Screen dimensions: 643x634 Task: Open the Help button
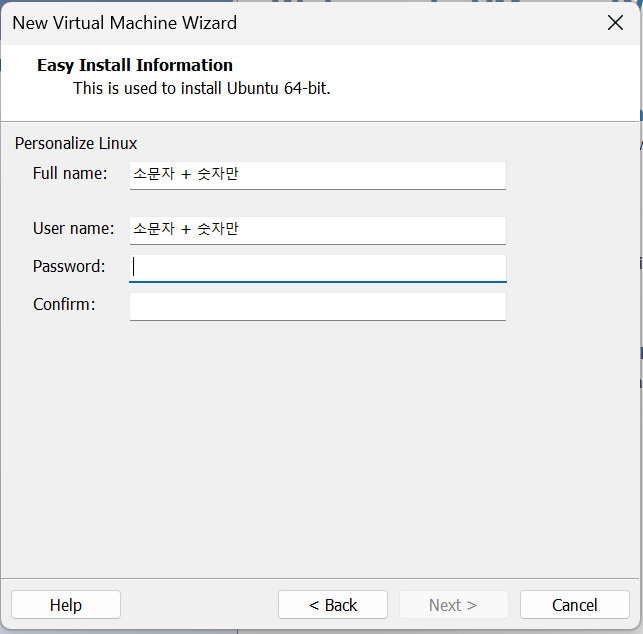click(x=66, y=605)
